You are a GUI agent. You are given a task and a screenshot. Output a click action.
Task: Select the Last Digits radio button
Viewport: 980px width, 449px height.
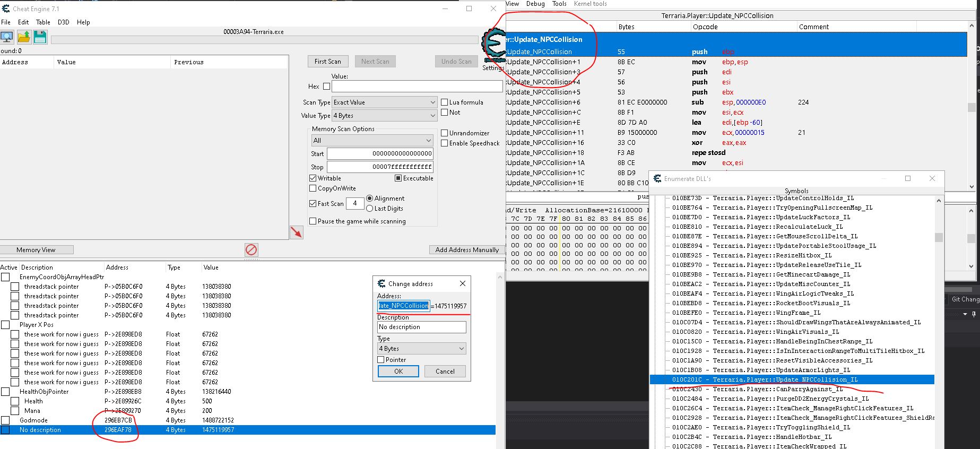click(370, 209)
